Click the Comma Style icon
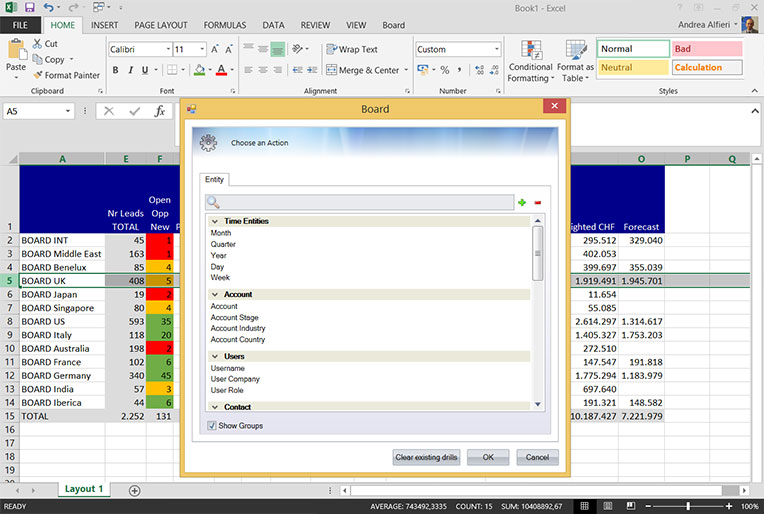Screen dimensions: 764x514 pyautogui.click(x=459, y=70)
